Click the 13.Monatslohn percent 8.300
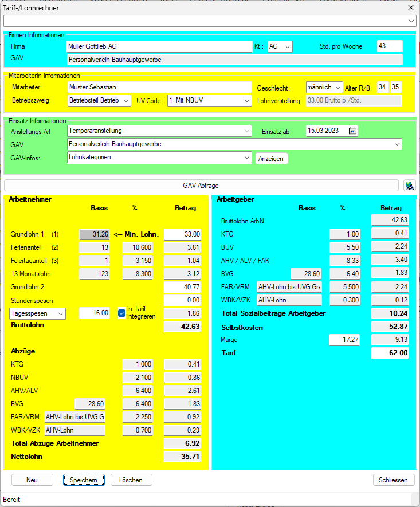Viewport: 420px width, 507px height. point(138,274)
